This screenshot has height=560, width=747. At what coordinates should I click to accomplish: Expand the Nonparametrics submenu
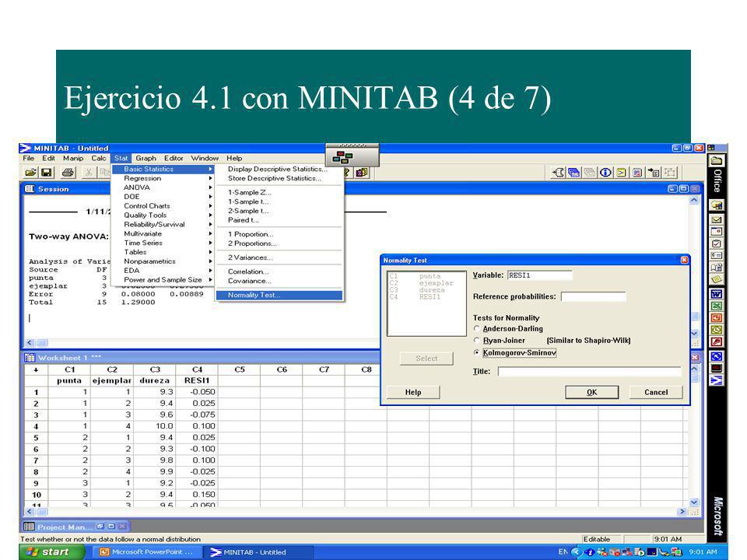tap(163, 261)
